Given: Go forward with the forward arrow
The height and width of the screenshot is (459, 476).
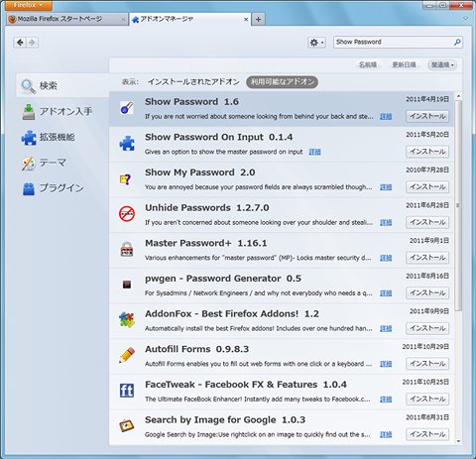Looking at the screenshot, I should [x=32, y=43].
